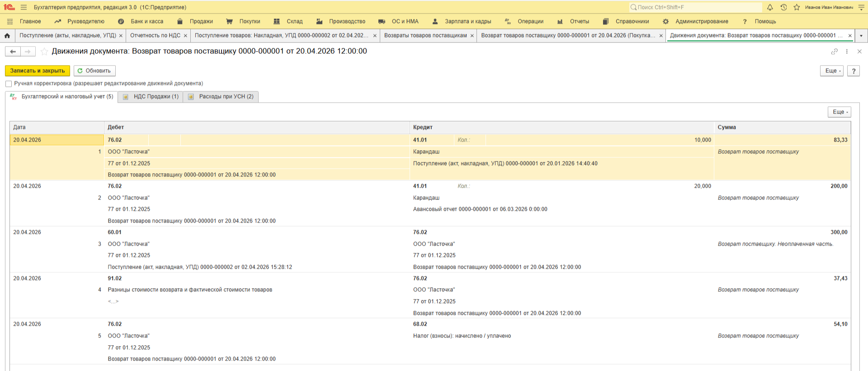
Task: Copy link to document icon
Action: point(834,52)
